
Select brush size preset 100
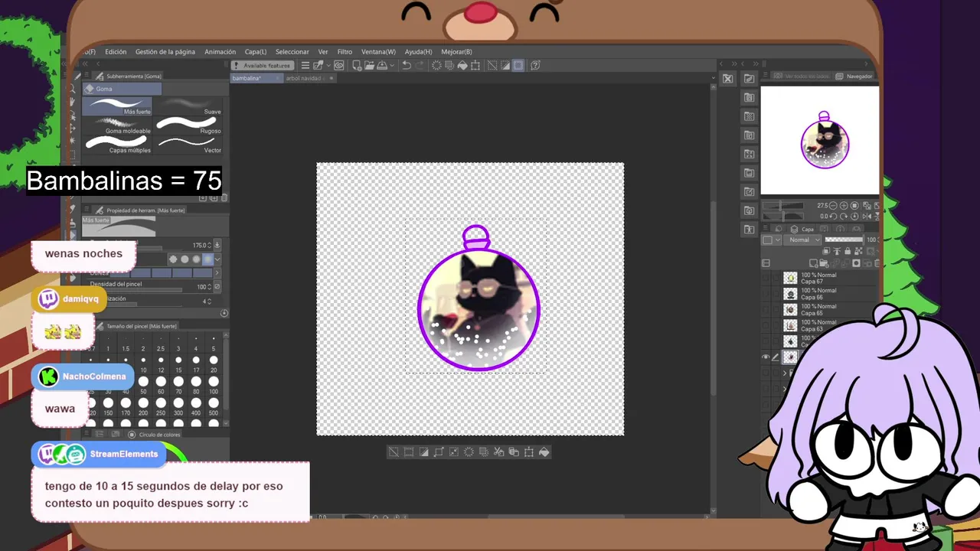[x=214, y=386]
